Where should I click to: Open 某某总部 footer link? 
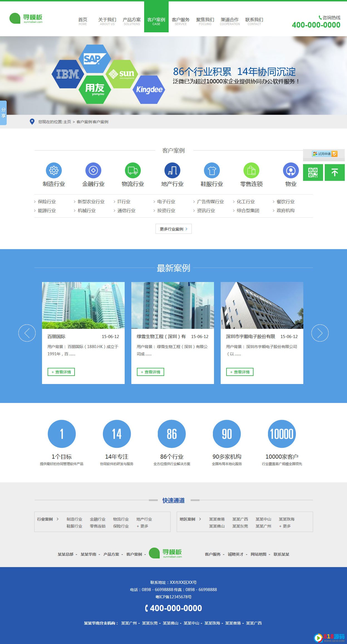65,554
